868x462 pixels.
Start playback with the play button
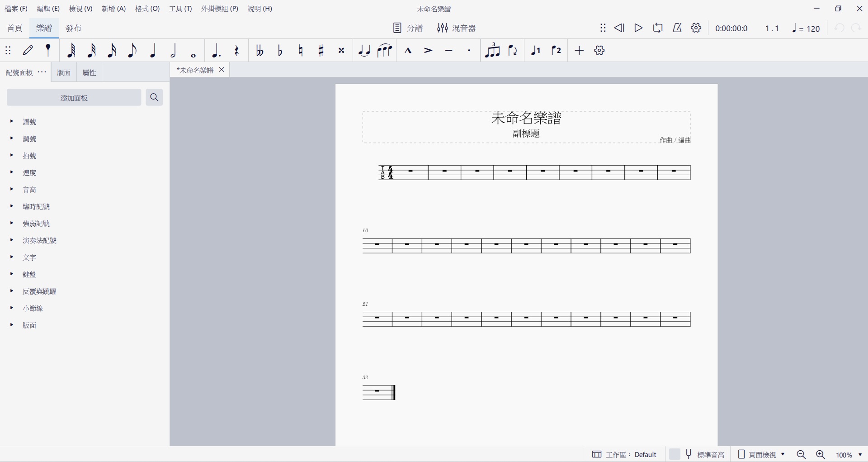638,28
